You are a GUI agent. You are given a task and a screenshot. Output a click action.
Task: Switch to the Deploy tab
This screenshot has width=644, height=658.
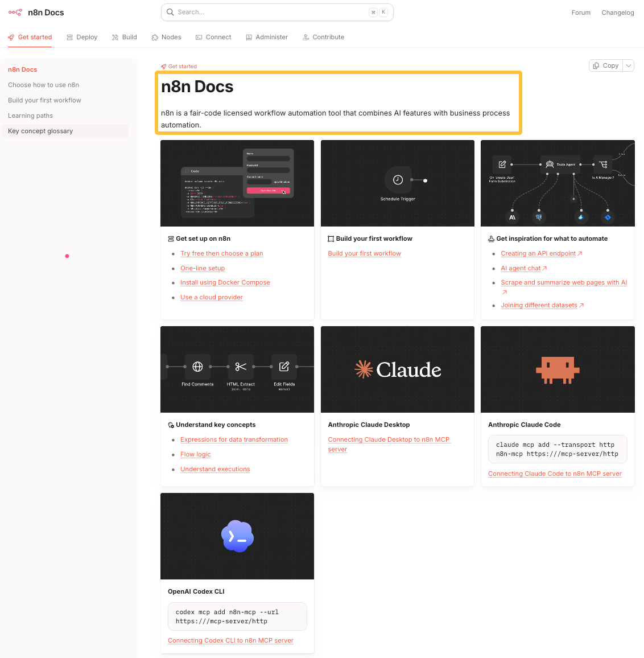point(82,38)
